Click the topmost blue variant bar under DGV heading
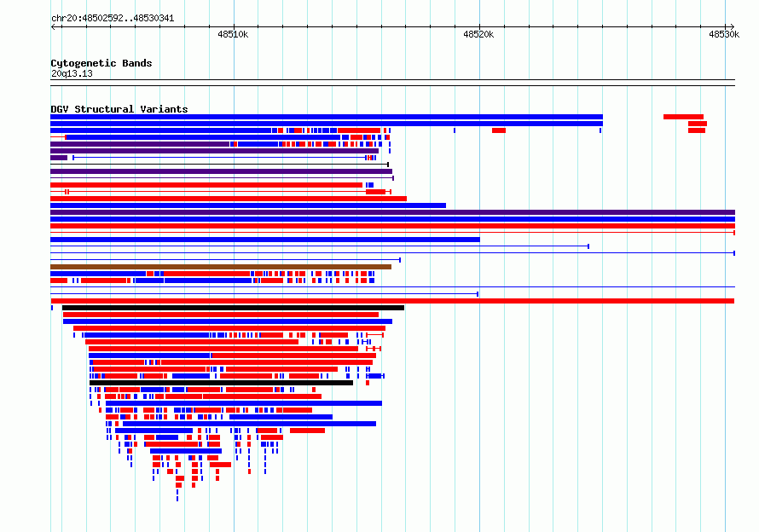This screenshot has height=532, width=759. (x=327, y=117)
